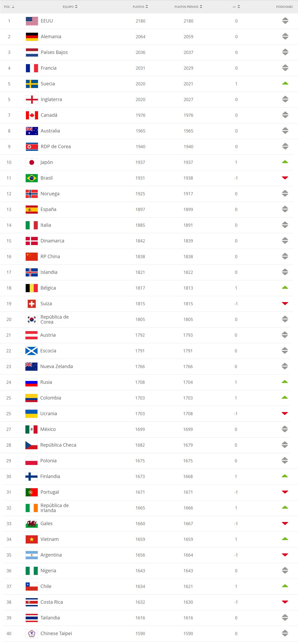This screenshot has width=298, height=644.
Task: Sort by PUNTOS PREVIOS column header
Action: coord(188,7)
